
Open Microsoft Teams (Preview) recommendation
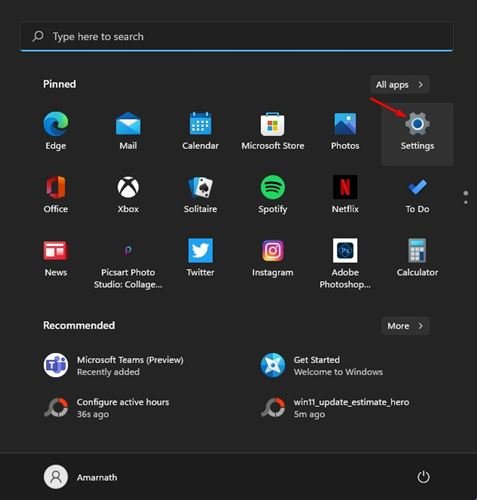[113, 365]
